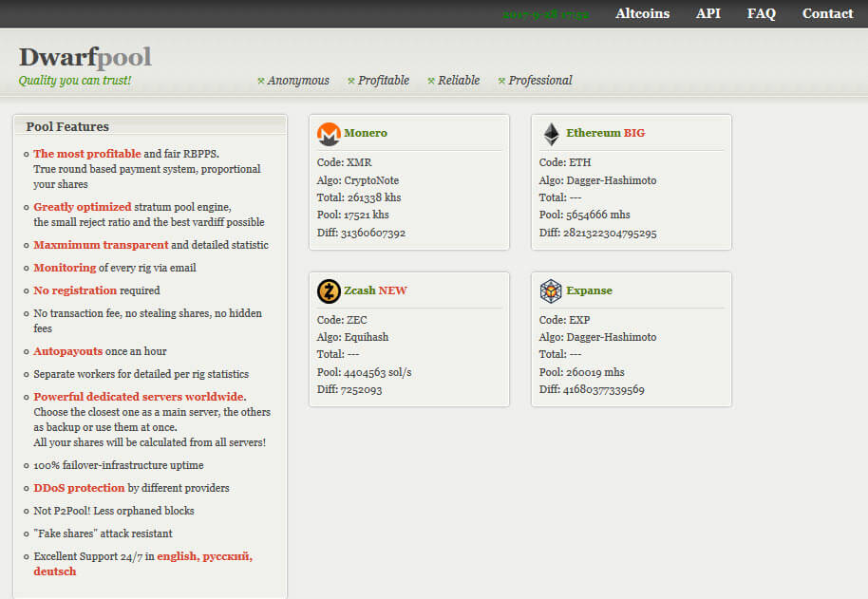This screenshot has height=599, width=868.
Task: Go to the FAQ page
Action: [x=761, y=13]
